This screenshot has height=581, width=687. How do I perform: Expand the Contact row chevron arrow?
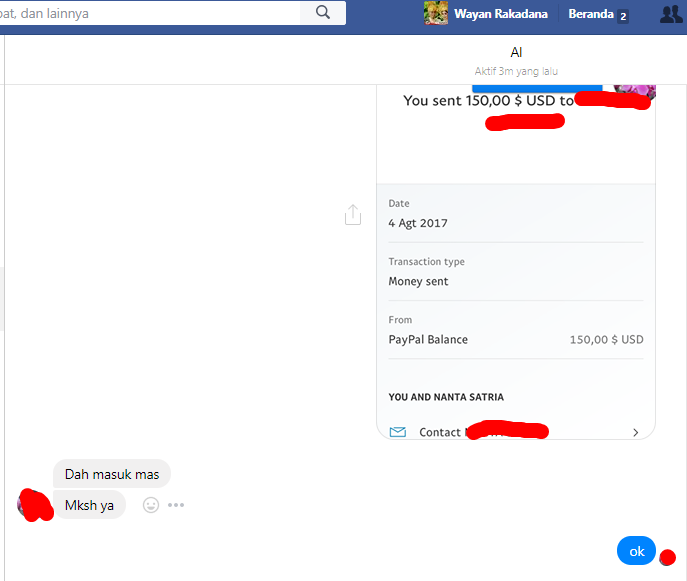tap(635, 432)
